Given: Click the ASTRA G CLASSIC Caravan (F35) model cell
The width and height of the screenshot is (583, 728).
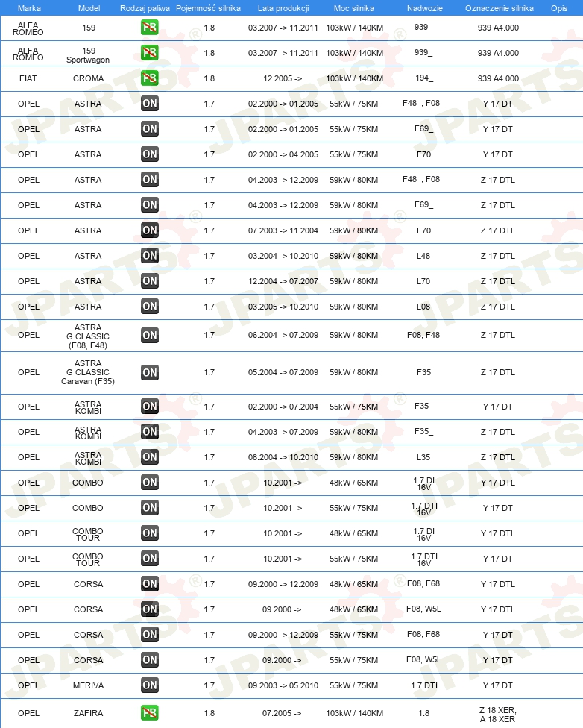Looking at the screenshot, I should pyautogui.click(x=88, y=372).
